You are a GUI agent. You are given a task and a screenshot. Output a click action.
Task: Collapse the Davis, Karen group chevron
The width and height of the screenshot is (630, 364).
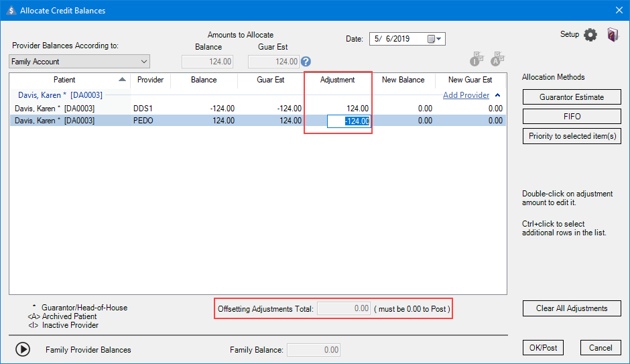497,95
